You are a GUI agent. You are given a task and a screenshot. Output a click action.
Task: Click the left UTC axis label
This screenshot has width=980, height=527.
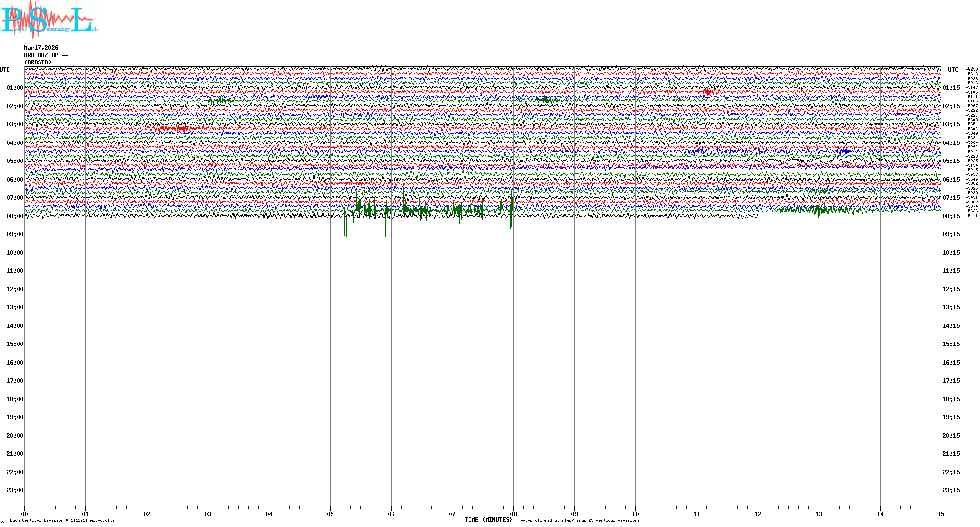5,70
